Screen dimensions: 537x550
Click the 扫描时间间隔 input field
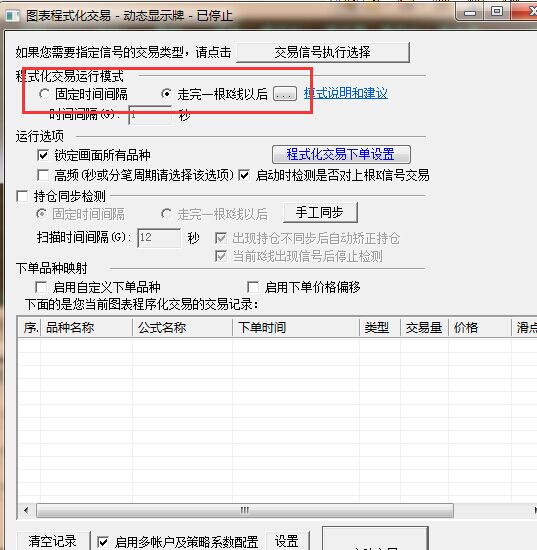pos(159,238)
